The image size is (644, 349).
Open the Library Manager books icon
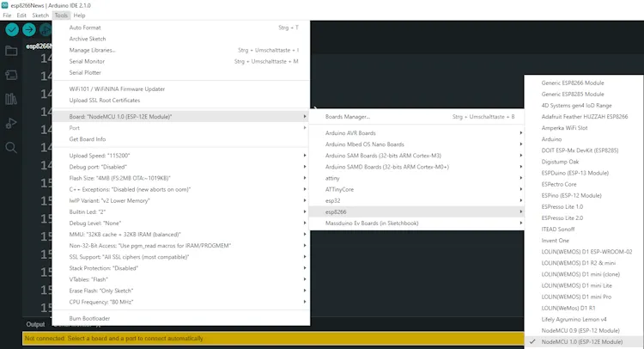[11, 99]
